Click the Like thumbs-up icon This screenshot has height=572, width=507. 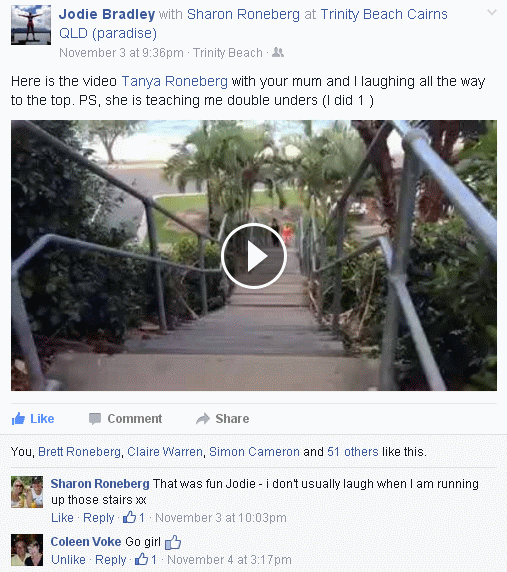coord(18,418)
